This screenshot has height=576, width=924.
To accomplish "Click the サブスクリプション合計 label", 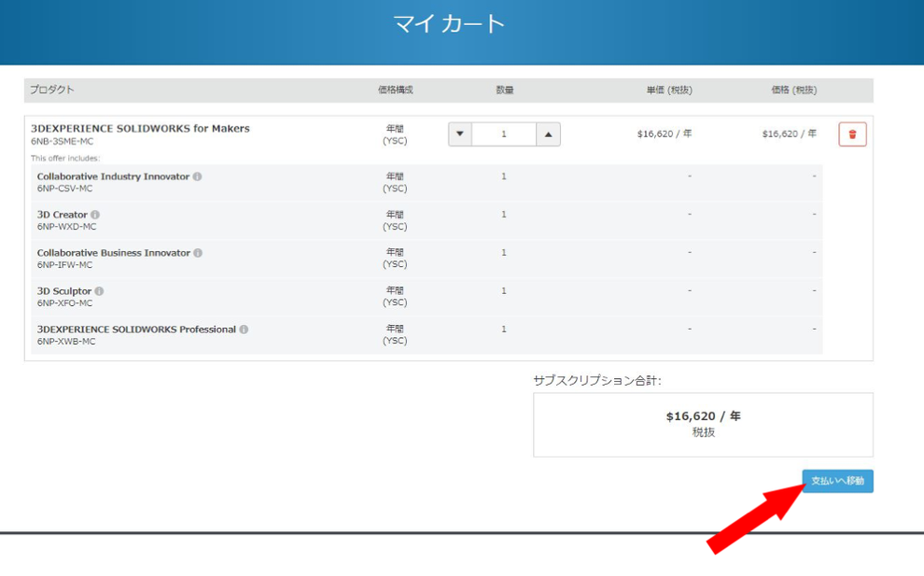I will pos(597,381).
